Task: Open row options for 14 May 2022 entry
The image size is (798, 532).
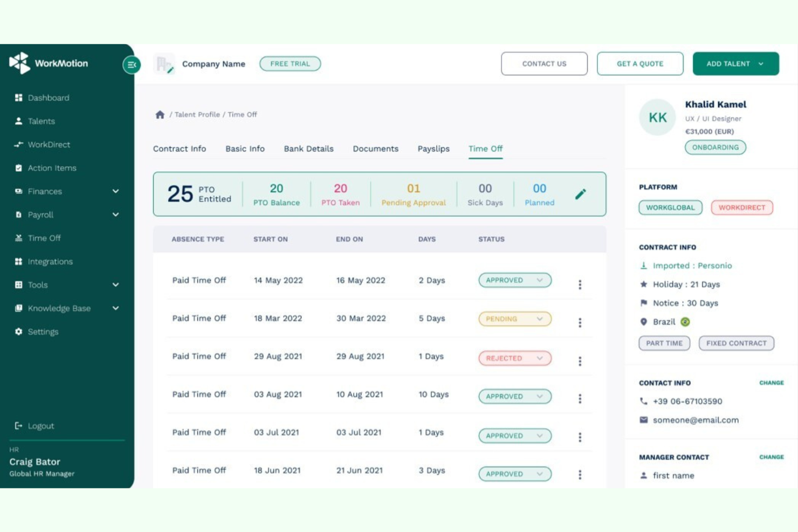Action: 580,284
